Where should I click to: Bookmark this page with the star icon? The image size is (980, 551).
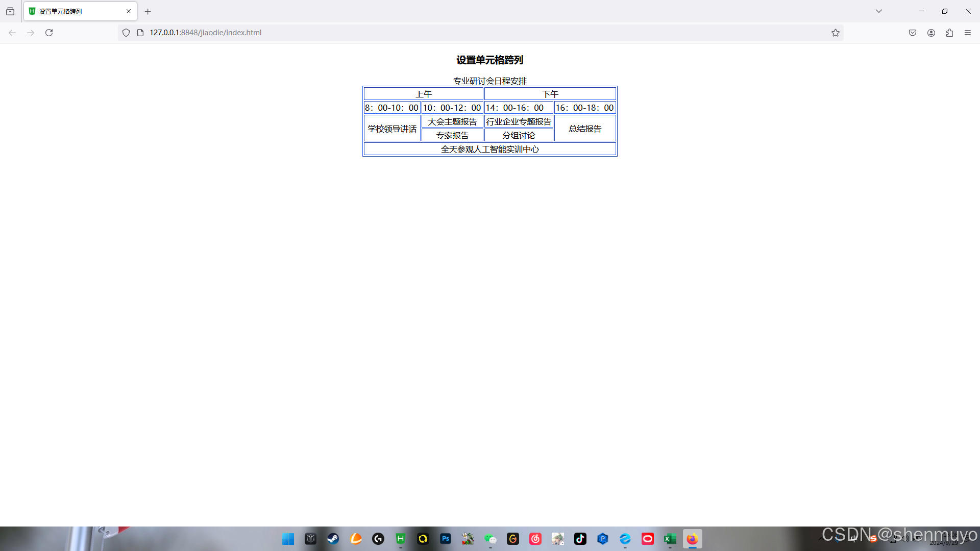pos(835,33)
